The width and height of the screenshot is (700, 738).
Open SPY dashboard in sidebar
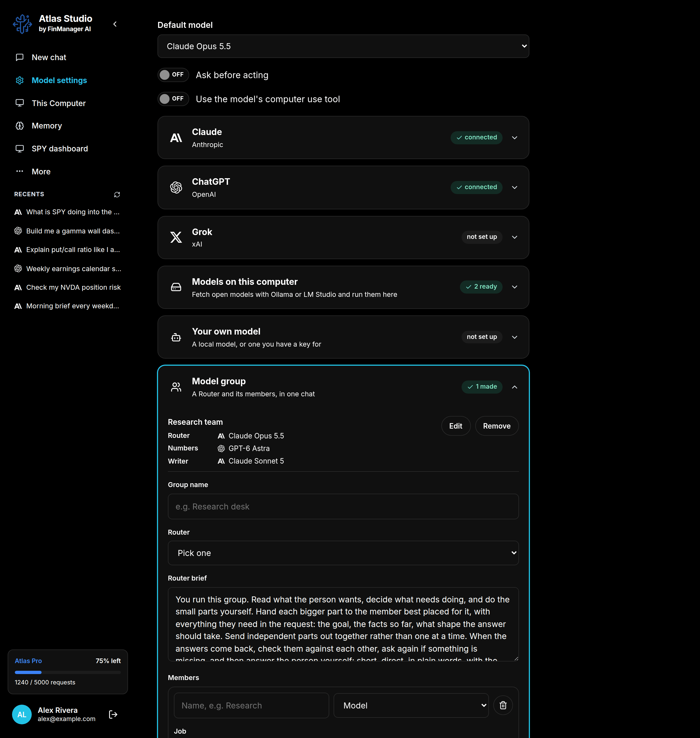coord(68,148)
